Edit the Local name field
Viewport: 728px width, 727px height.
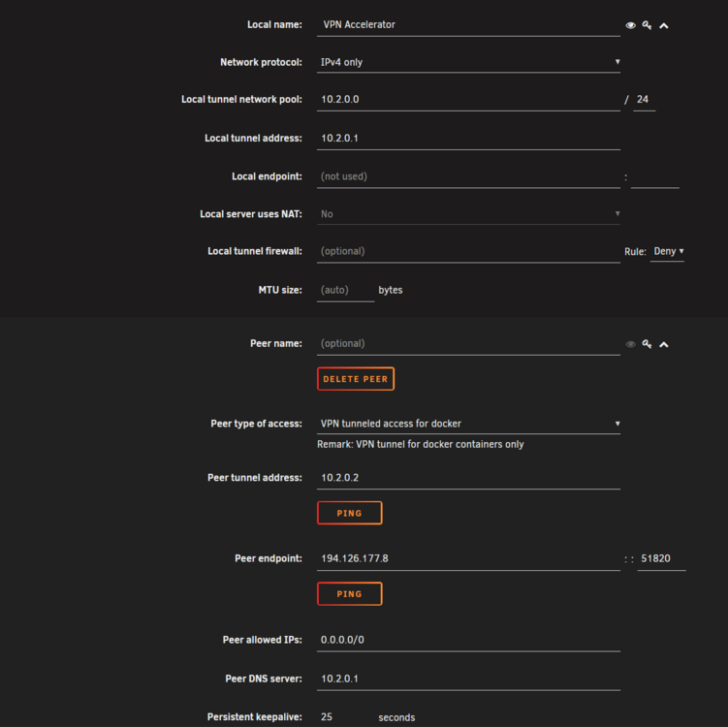pyautogui.click(x=468, y=25)
